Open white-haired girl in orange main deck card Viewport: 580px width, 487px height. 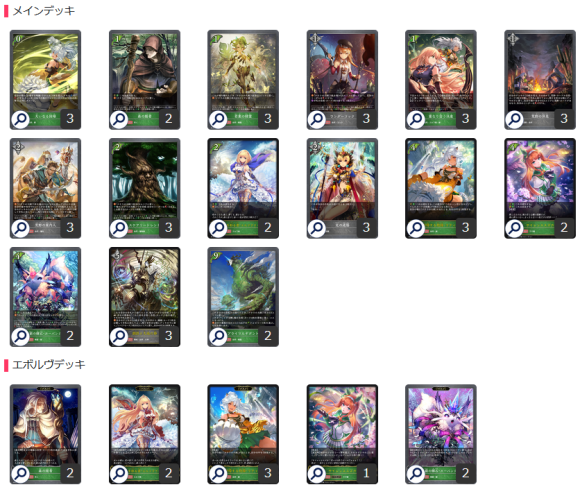(x=441, y=188)
